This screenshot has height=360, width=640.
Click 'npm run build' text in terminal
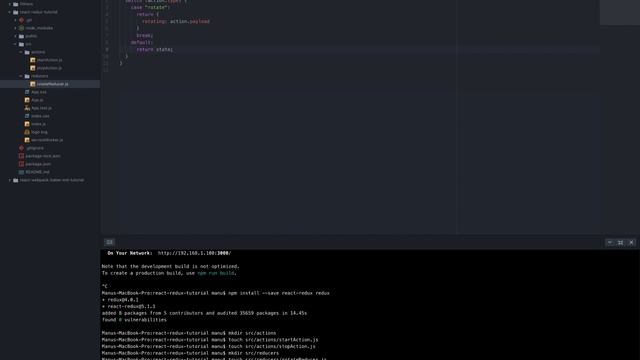point(216,273)
